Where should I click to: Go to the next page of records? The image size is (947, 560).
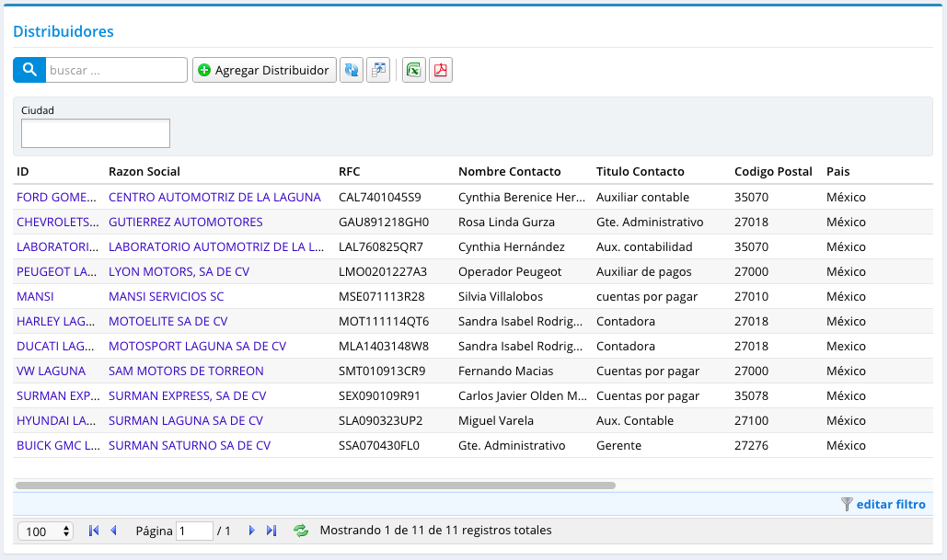[252, 531]
